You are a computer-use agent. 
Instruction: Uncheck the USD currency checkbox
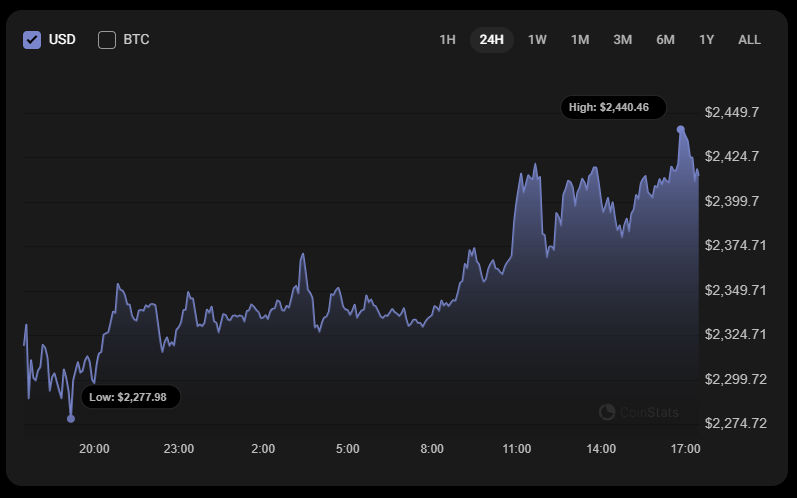[32, 40]
